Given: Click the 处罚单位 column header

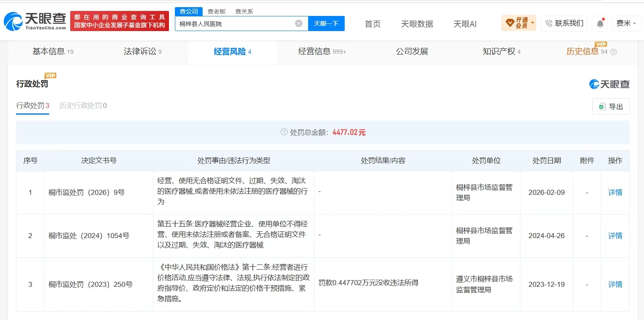Looking at the screenshot, I should [486, 160].
